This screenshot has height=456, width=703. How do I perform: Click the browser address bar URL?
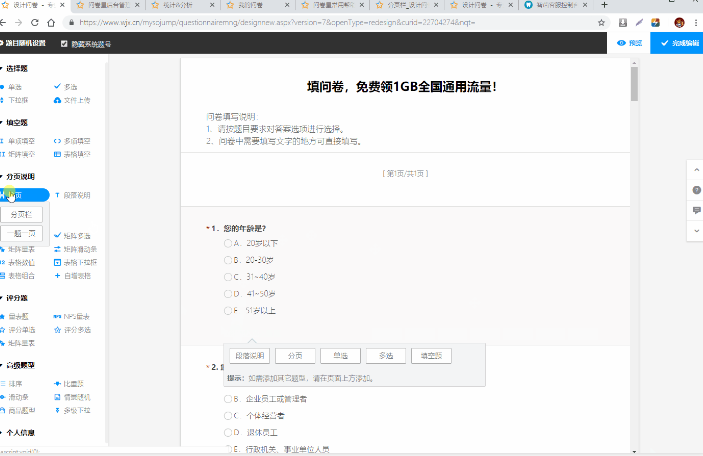pyautogui.click(x=277, y=22)
